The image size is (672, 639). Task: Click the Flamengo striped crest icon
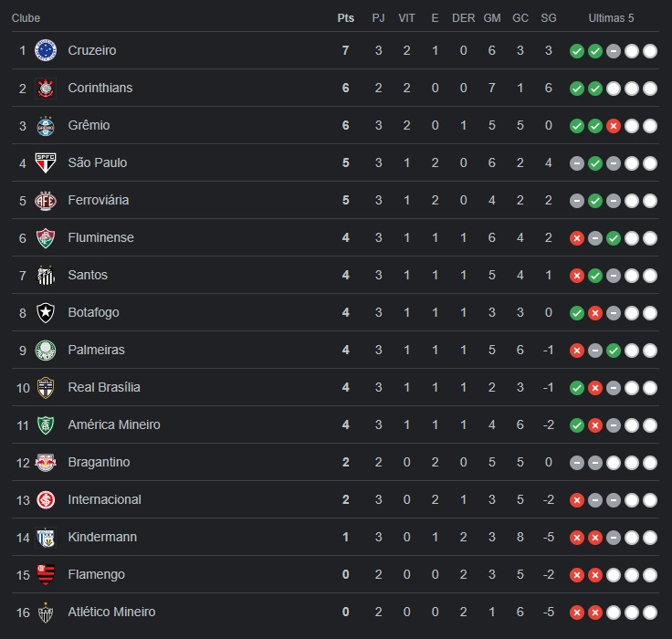(x=46, y=575)
